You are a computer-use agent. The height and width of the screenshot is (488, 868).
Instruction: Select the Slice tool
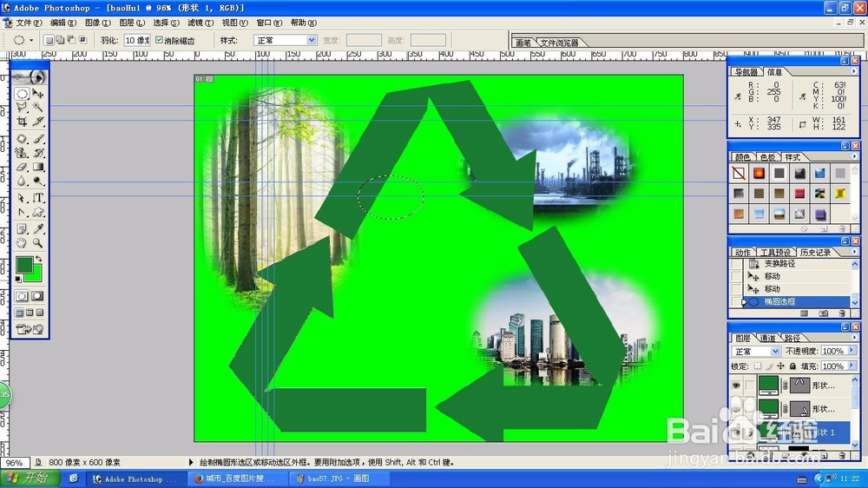(37, 121)
